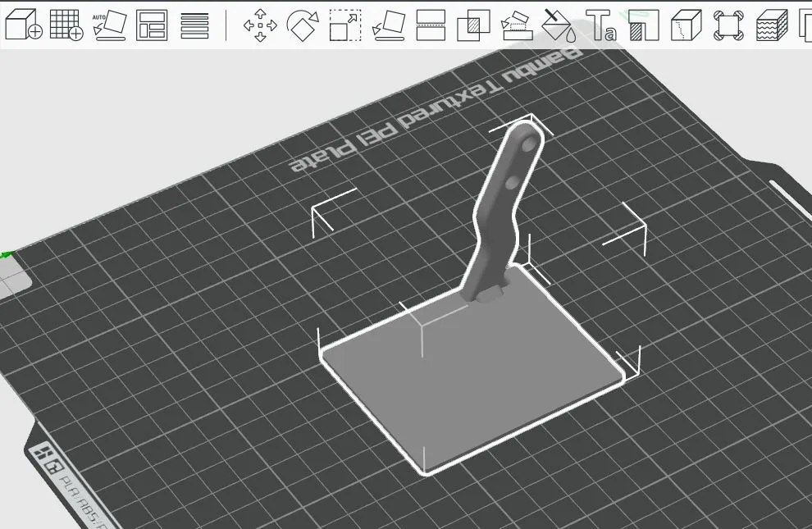
Task: Click the Add plate grid icon
Action: [66, 25]
